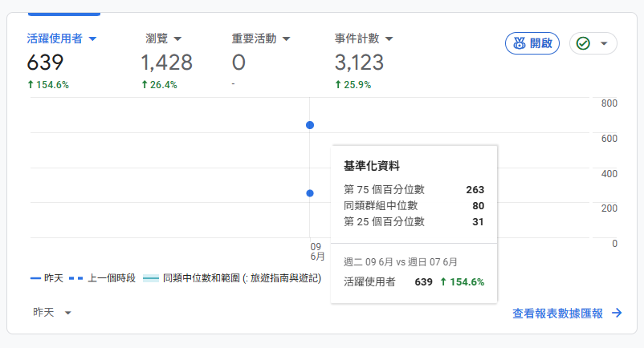
Task: Click 同類中位數和範圍 legend entry
Action: click(x=232, y=278)
